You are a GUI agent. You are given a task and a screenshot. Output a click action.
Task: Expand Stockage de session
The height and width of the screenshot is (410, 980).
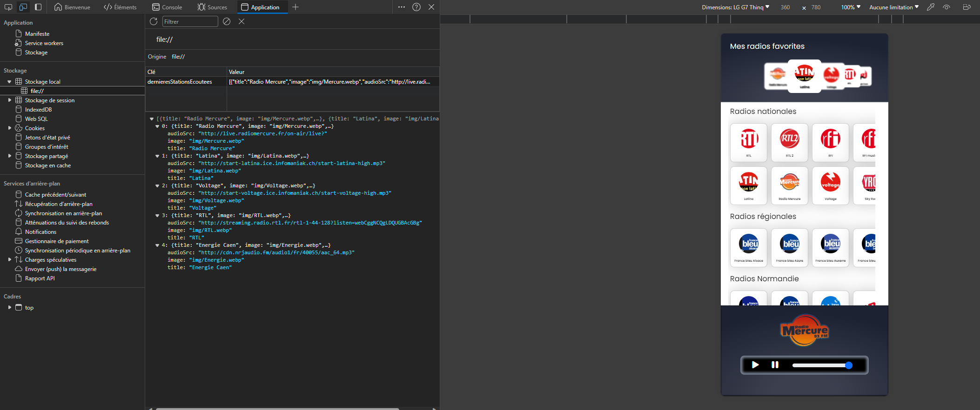[9, 100]
